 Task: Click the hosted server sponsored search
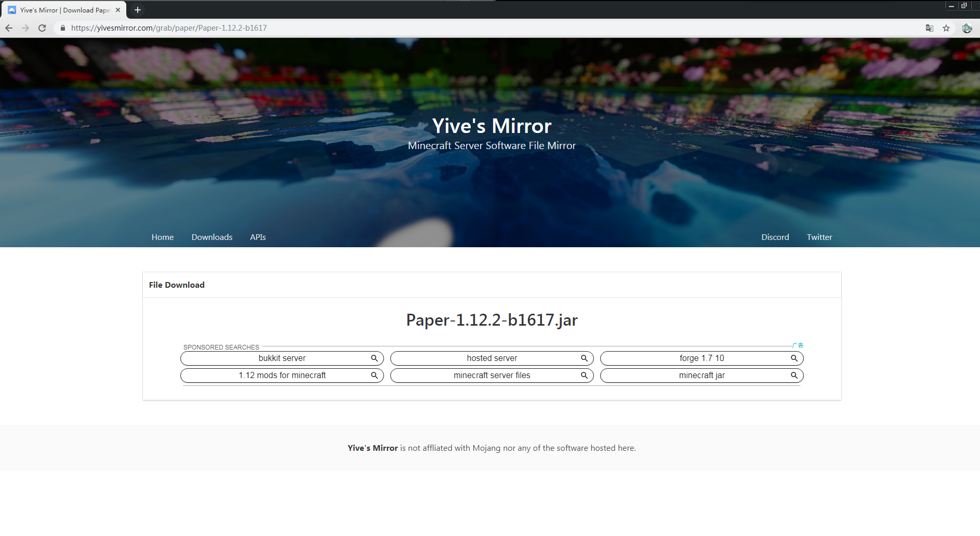492,358
